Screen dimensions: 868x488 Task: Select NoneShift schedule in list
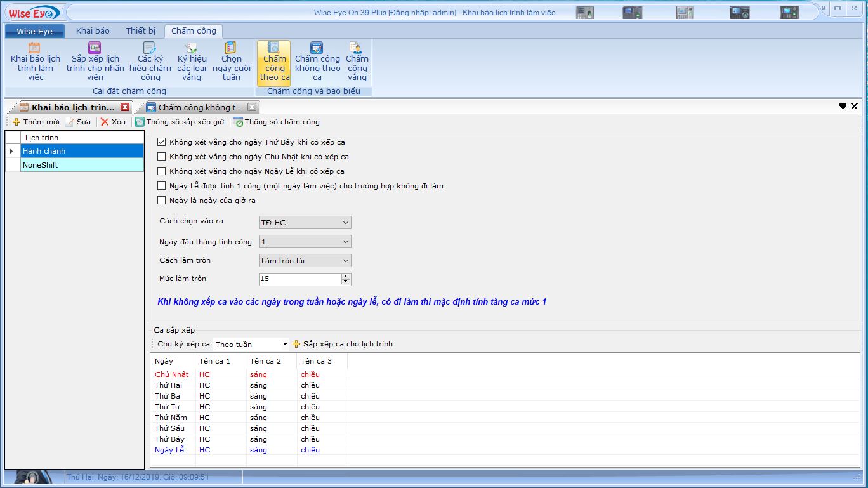point(82,165)
